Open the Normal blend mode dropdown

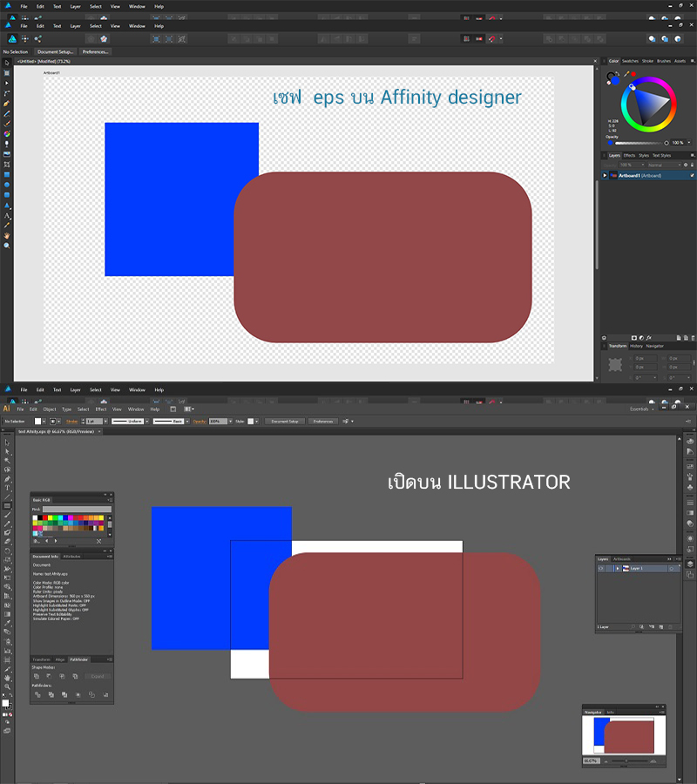(x=664, y=165)
